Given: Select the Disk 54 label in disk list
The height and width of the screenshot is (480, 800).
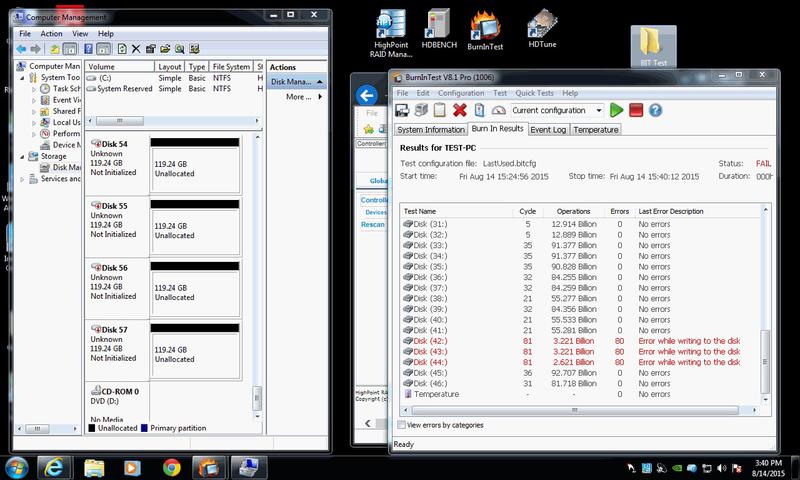Looking at the screenshot, I should pyautogui.click(x=114, y=144).
